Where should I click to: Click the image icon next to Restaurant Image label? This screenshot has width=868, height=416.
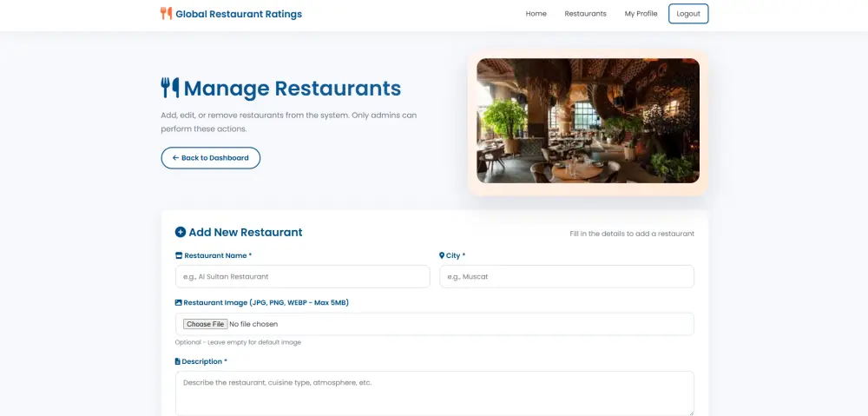click(x=178, y=302)
